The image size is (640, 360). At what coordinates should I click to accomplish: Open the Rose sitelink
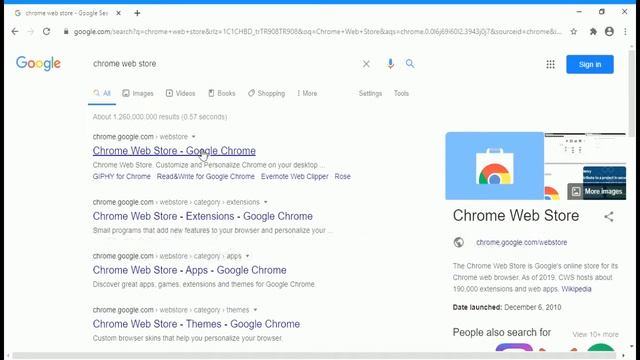tap(342, 176)
